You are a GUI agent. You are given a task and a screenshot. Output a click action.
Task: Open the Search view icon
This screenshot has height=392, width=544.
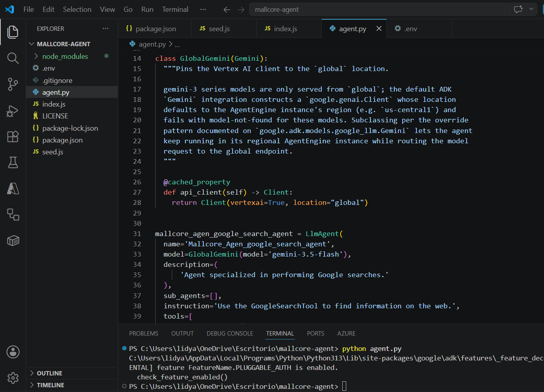click(13, 58)
